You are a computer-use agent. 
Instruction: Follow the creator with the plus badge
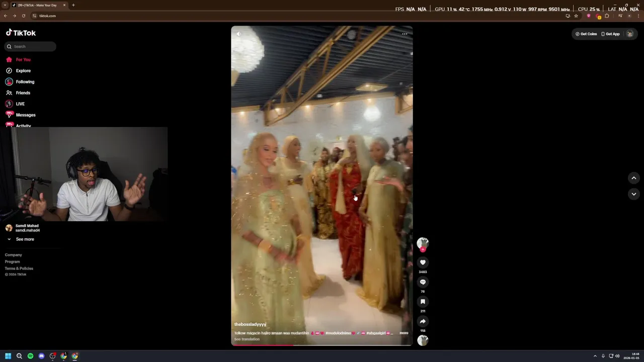click(x=423, y=249)
